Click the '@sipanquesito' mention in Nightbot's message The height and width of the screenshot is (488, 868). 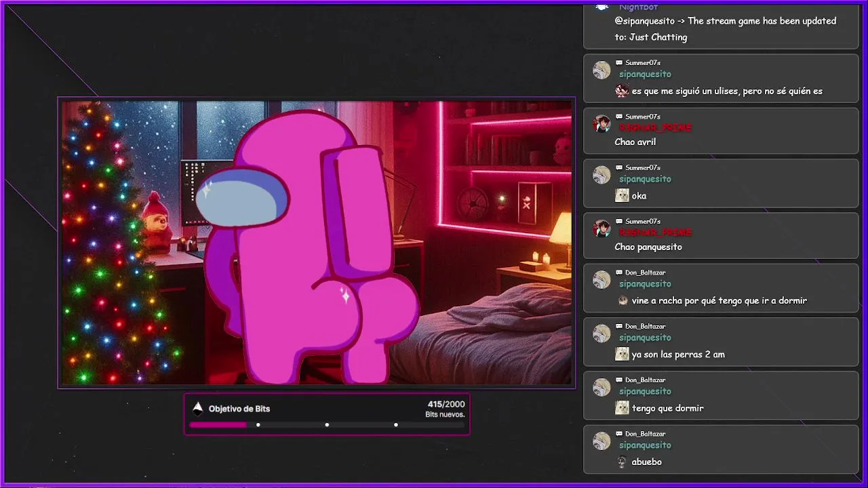tap(645, 21)
